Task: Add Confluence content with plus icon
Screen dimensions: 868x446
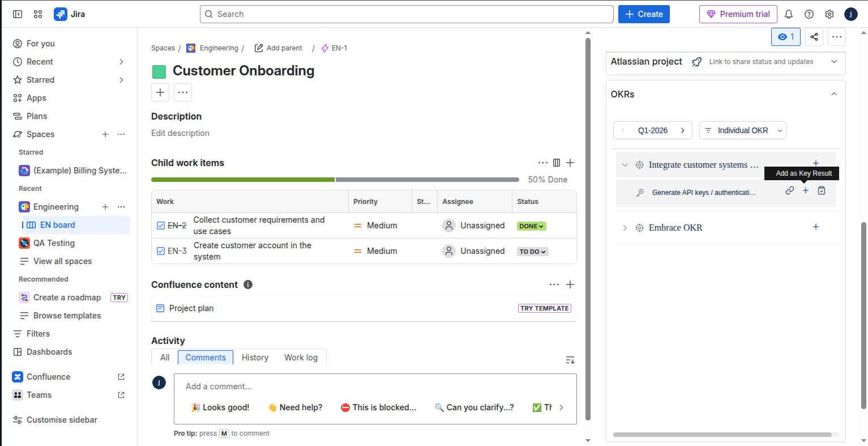Action: pos(570,284)
